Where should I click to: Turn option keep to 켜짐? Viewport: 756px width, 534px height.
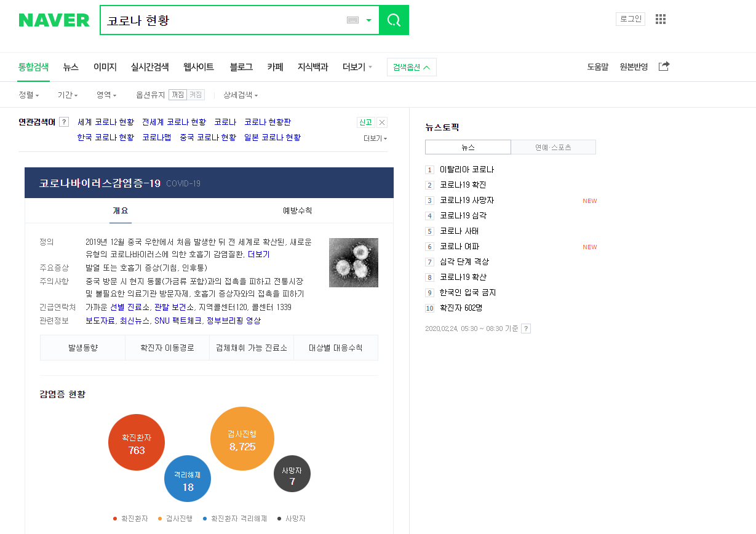[x=196, y=95]
